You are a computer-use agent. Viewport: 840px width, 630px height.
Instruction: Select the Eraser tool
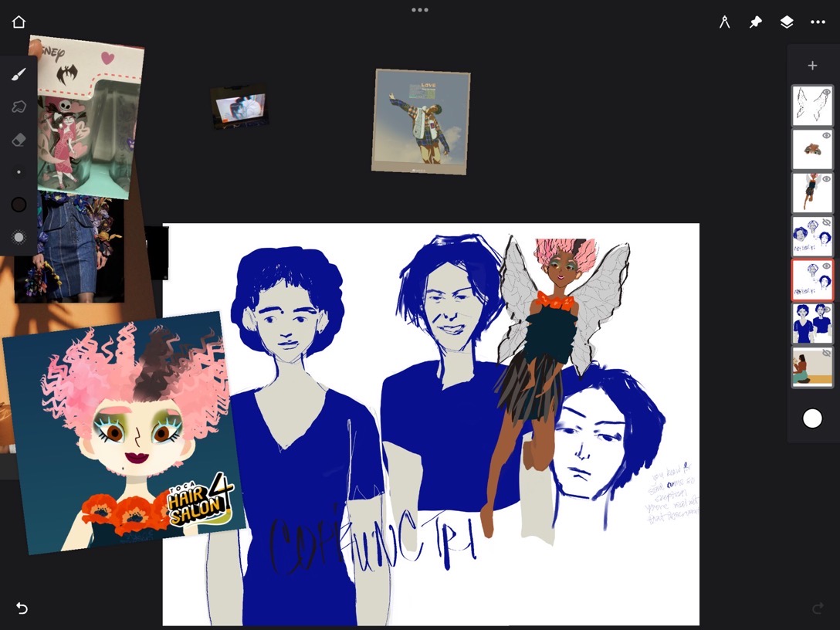(x=19, y=140)
